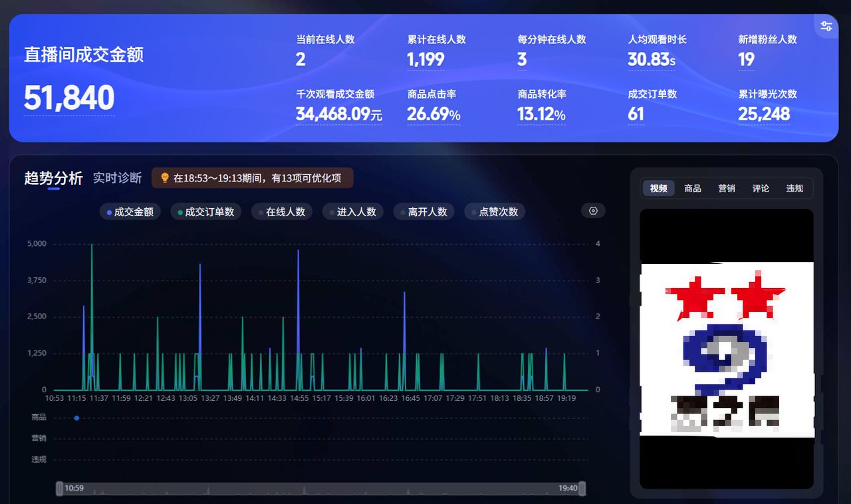Click the light bulb optimization tip icon
This screenshot has height=504, width=851.
click(x=165, y=178)
